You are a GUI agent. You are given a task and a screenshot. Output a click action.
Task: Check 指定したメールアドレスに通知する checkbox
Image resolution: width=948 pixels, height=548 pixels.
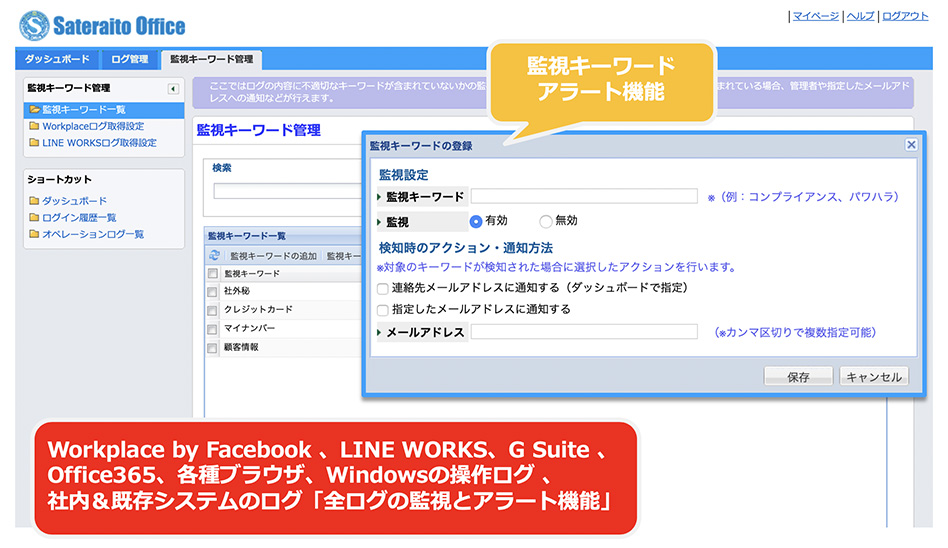click(x=382, y=310)
